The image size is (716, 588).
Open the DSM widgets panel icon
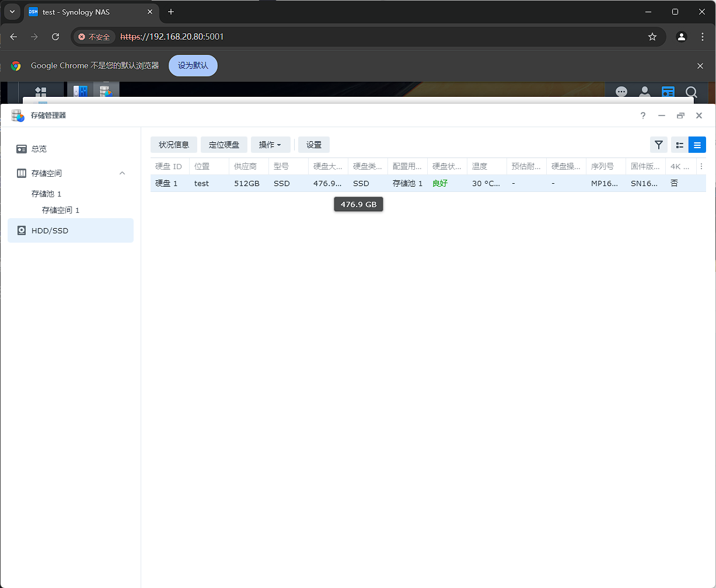click(668, 92)
